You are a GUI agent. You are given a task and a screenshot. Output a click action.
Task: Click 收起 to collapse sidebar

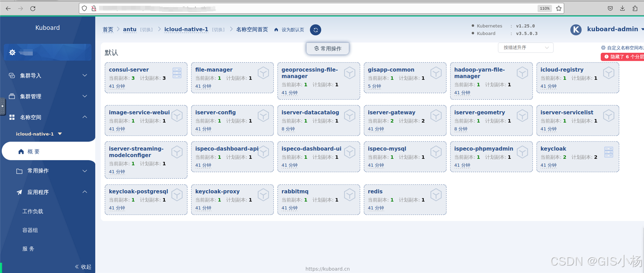pyautogui.click(x=83, y=267)
